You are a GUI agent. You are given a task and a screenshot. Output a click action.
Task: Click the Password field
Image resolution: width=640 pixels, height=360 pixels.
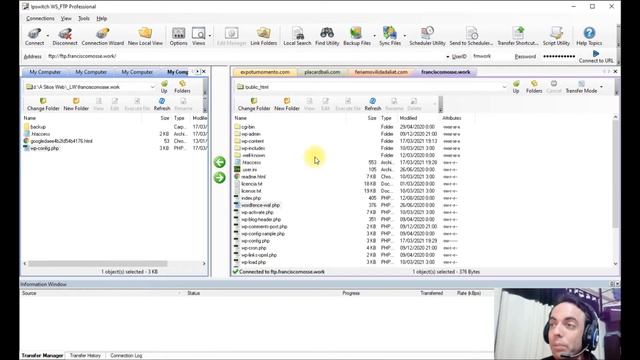[x=558, y=56]
